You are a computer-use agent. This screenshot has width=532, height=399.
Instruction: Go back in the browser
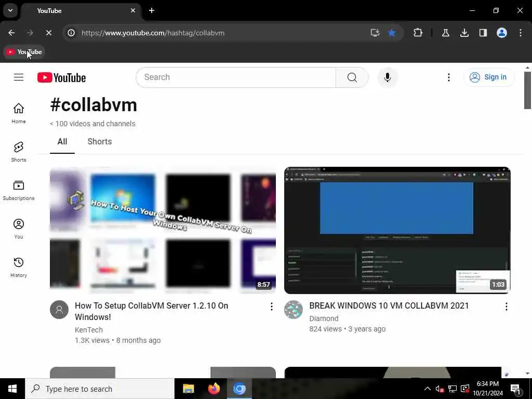11,33
